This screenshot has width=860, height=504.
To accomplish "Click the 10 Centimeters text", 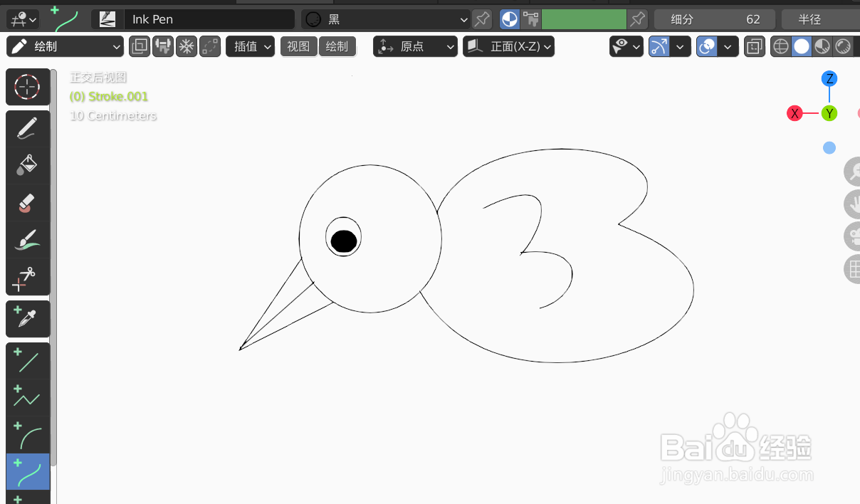I will pyautogui.click(x=113, y=115).
